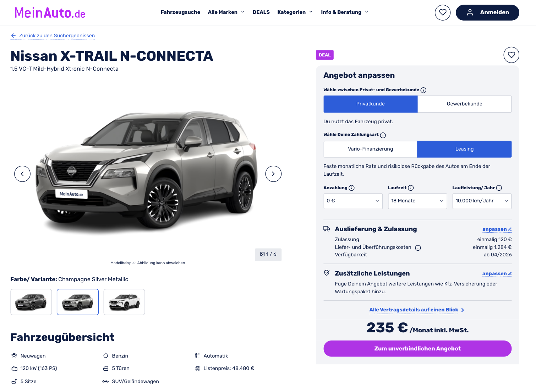
Task: Open Anzahlung 0 € dropdown
Action: 353,201
